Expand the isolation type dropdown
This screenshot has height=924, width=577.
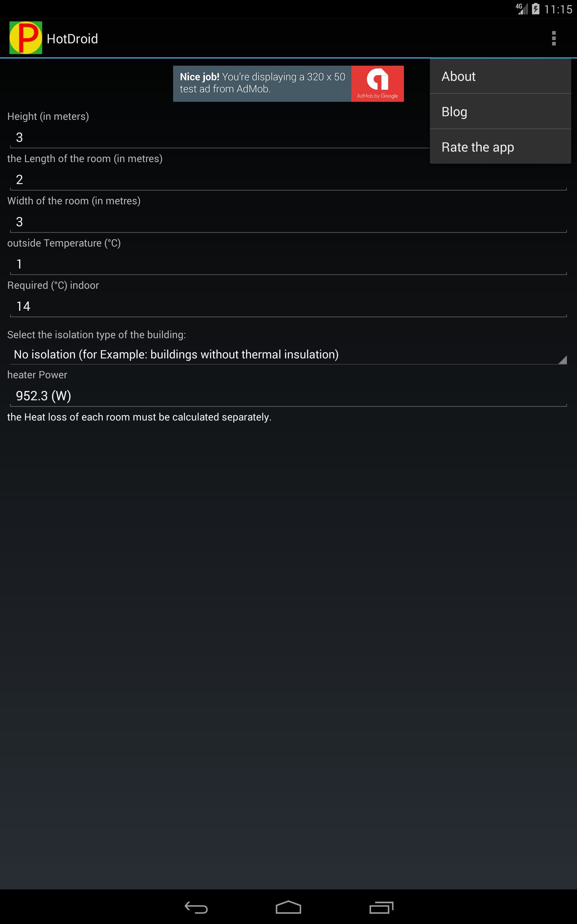(288, 354)
